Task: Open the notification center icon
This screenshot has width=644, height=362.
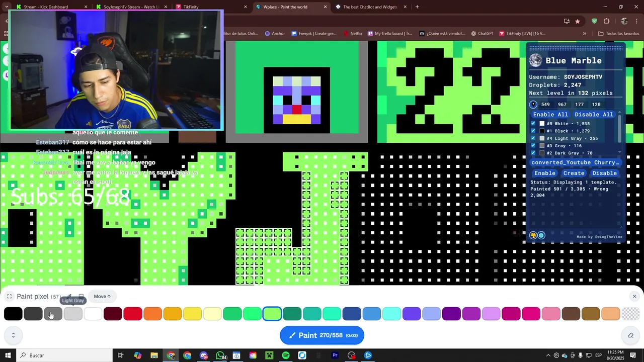Action: (633, 355)
